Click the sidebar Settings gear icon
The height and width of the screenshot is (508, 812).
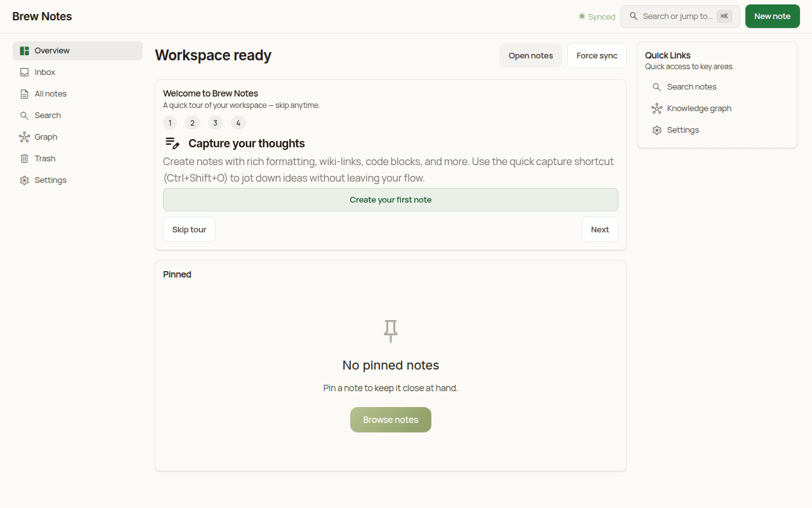24,180
